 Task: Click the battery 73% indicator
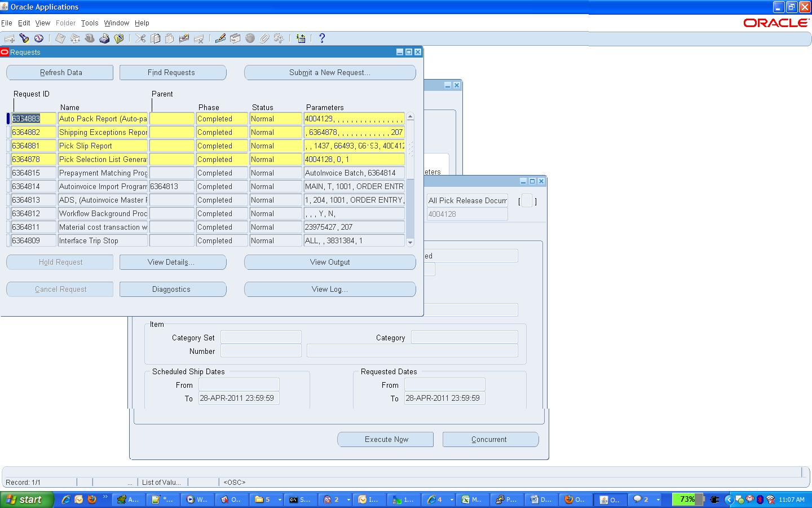point(687,500)
